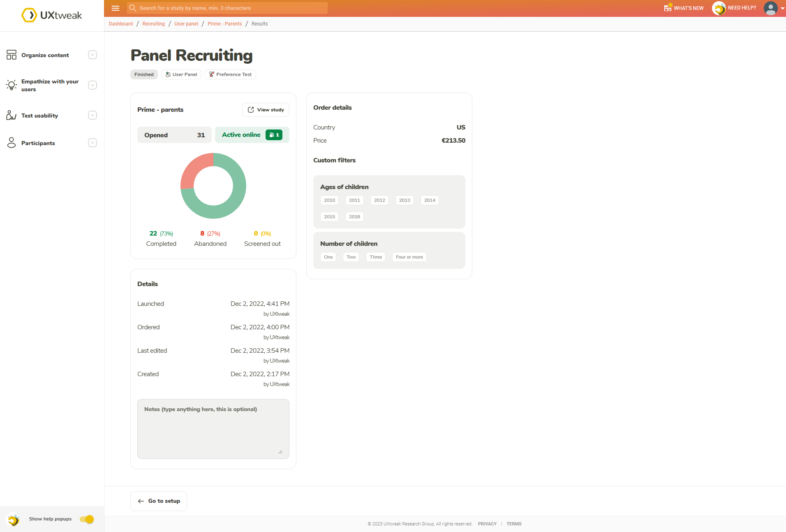
Task: Expand Empathize with your users section
Action: pos(92,85)
